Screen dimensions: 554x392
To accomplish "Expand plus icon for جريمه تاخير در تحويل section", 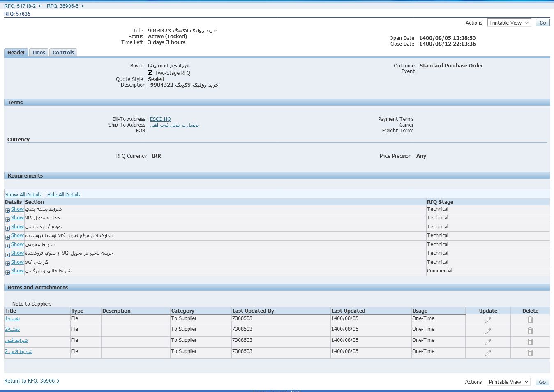I will [7, 255].
